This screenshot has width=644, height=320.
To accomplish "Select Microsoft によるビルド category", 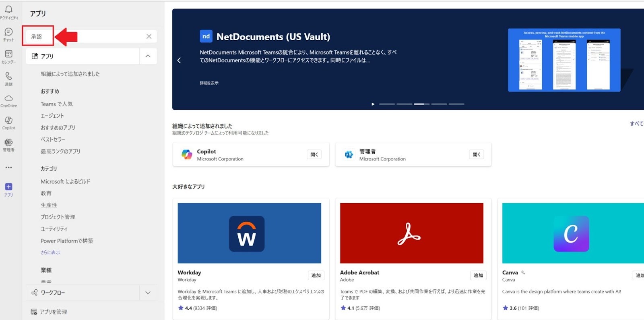I will coord(65,181).
